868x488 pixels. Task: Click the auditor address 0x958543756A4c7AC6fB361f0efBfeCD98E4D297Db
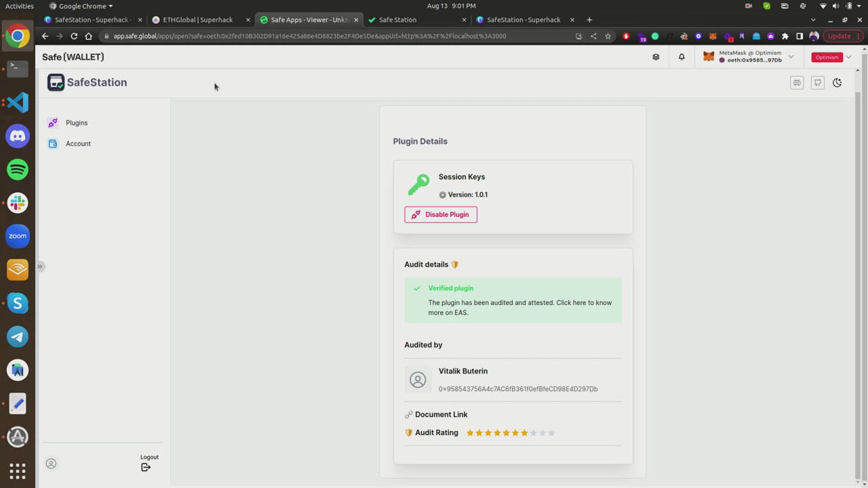tap(518, 389)
